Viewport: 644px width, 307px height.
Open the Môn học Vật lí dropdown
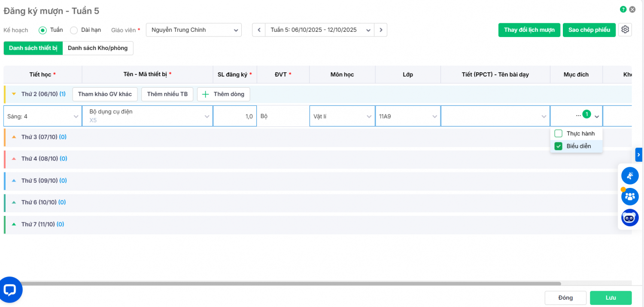[x=342, y=116]
